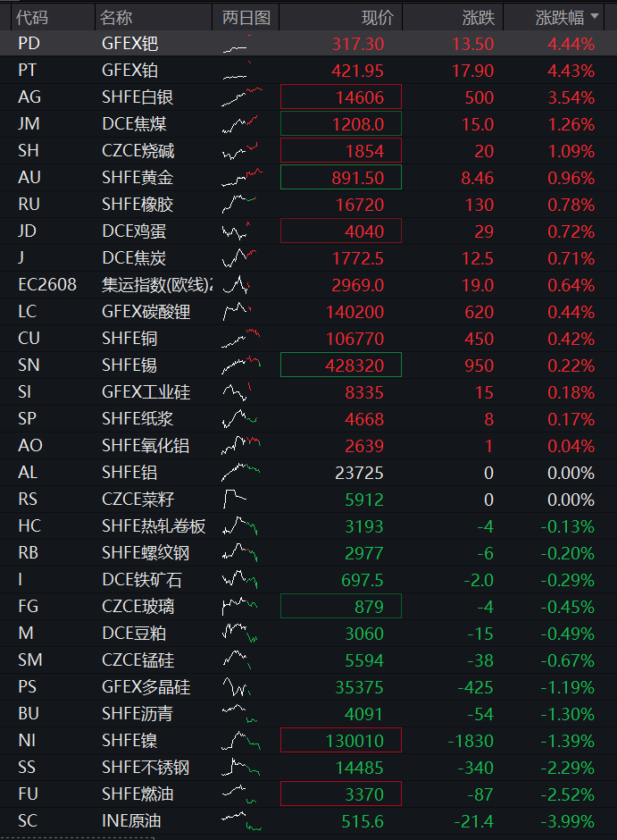Click the 代码 column header
This screenshot has width=617, height=840.
(x=32, y=18)
